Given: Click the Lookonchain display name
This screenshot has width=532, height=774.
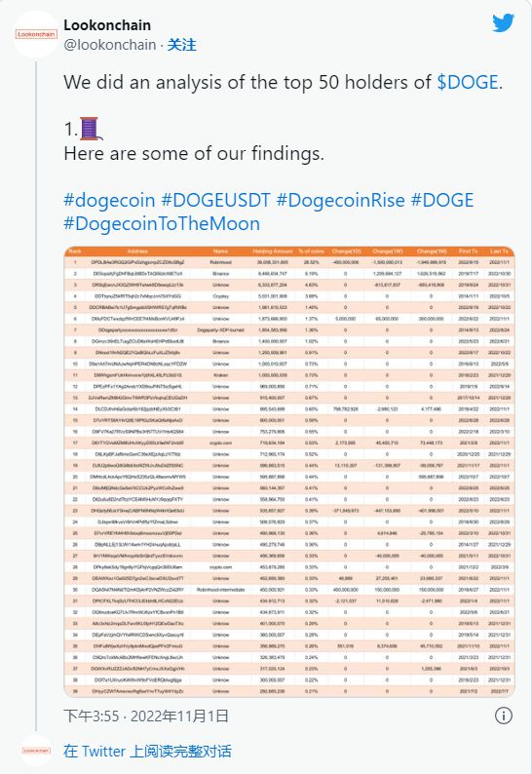Looking at the screenshot, I should pyautogui.click(x=107, y=25).
